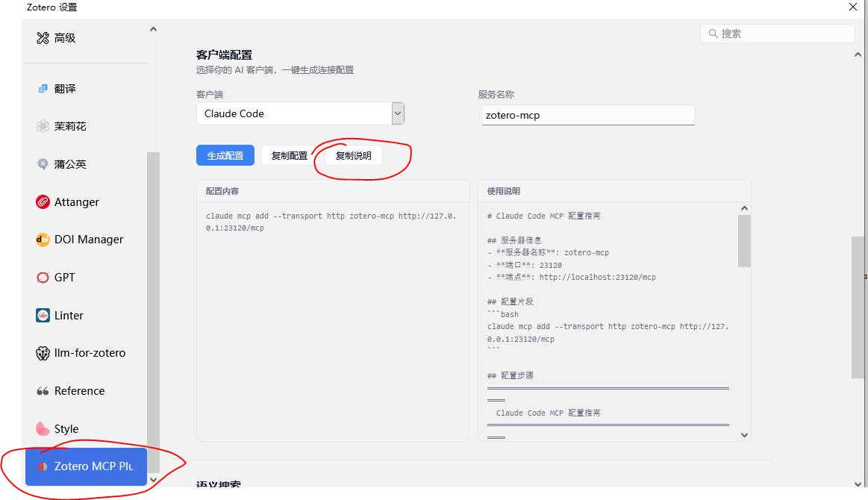The height and width of the screenshot is (500, 868).
Task: Click the search magnifier icon
Action: pos(713,34)
